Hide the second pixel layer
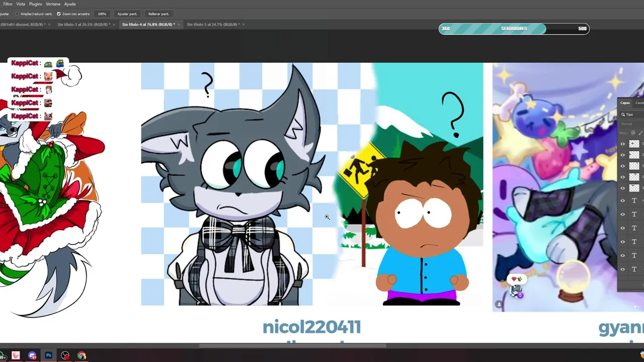This screenshot has height=362, width=644. point(622,155)
